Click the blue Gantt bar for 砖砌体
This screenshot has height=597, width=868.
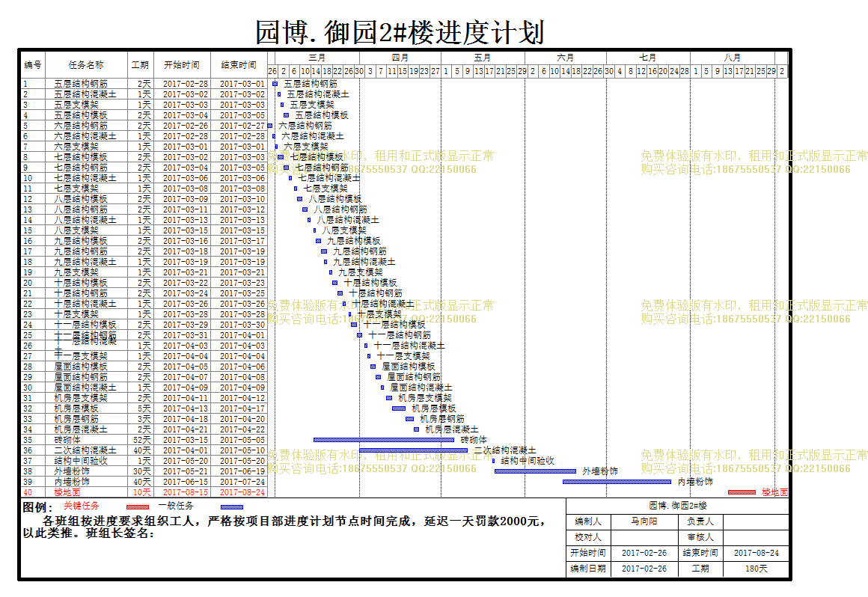pos(384,440)
